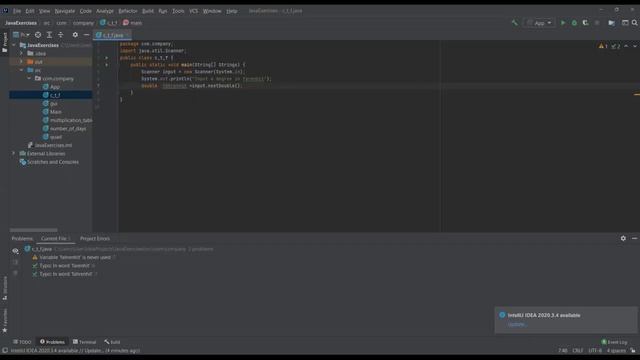Expand the out folder
Viewport: 640px width, 360px height.
coord(22,62)
